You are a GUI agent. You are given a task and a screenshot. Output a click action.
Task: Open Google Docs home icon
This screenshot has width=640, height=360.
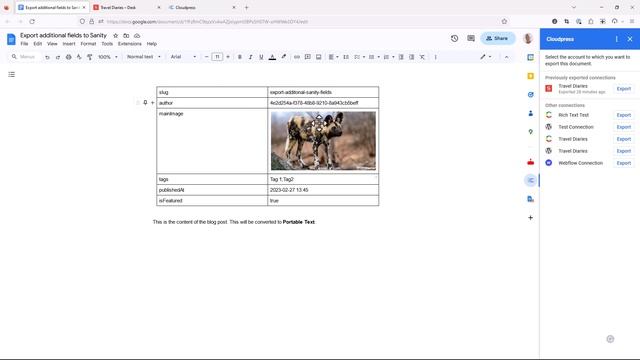(x=11, y=39)
